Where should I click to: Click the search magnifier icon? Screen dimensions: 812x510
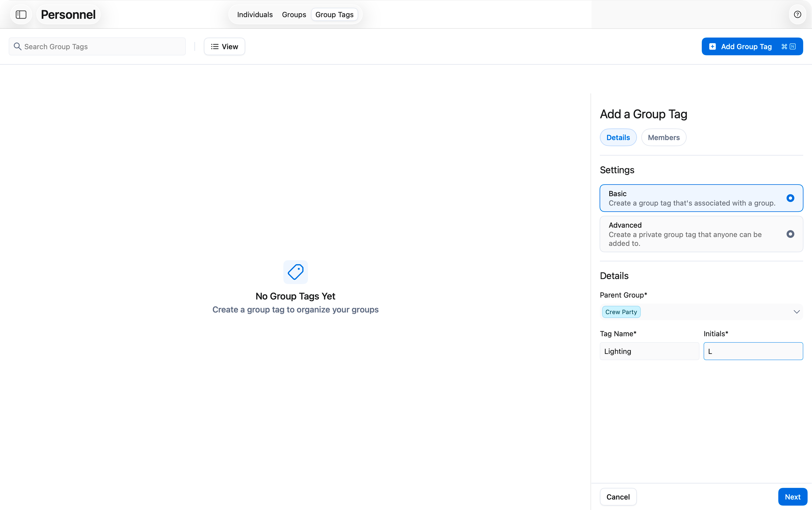click(x=18, y=47)
